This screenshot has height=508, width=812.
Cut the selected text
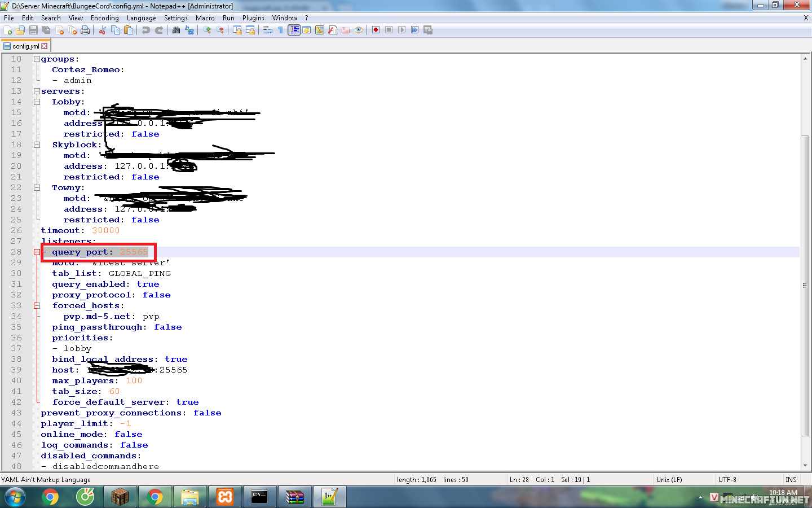[x=103, y=30]
